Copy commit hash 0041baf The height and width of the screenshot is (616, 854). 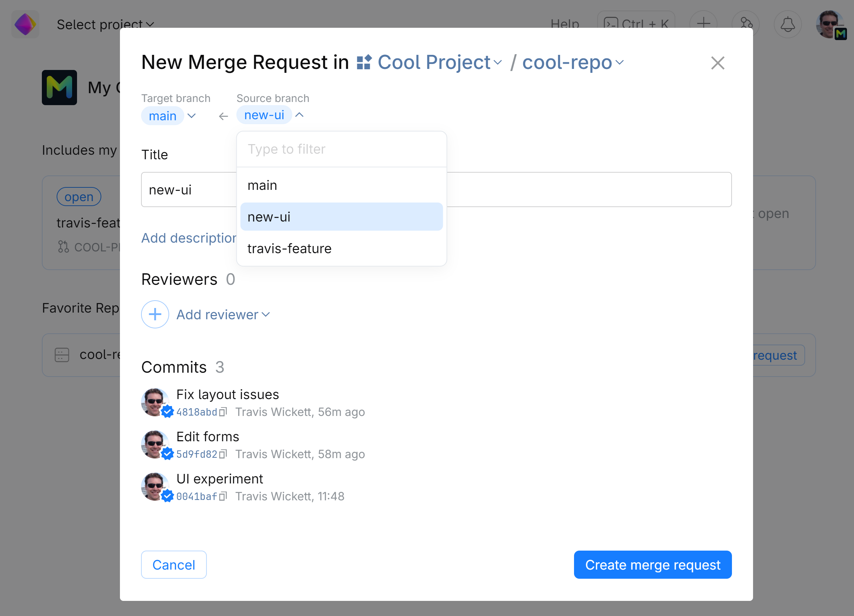pos(223,496)
